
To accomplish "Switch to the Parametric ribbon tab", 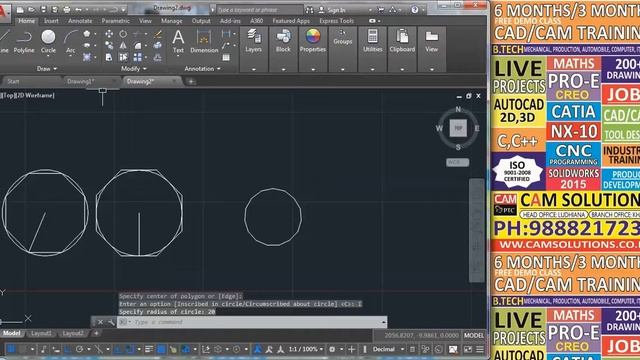I will (x=116, y=21).
